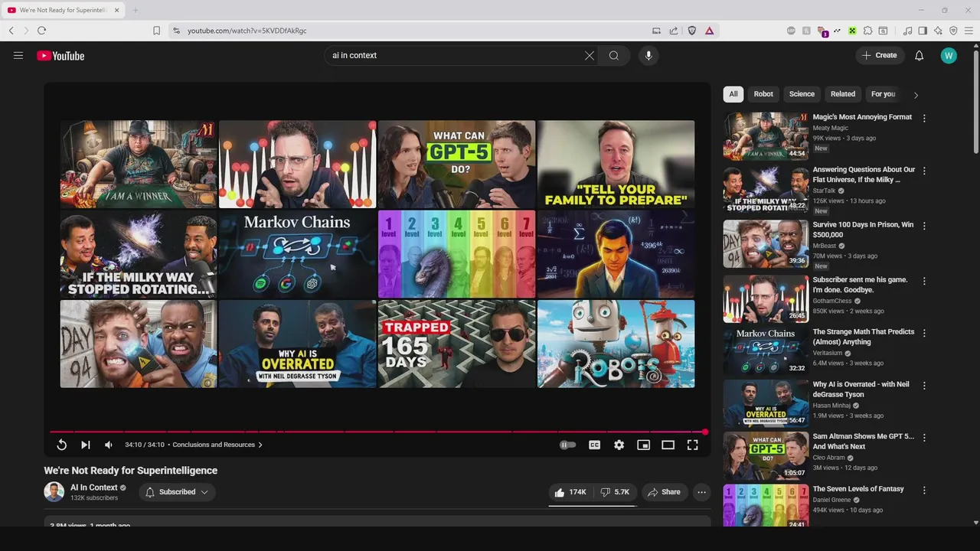Open notifications bell
980x551 pixels.
click(x=920, y=55)
